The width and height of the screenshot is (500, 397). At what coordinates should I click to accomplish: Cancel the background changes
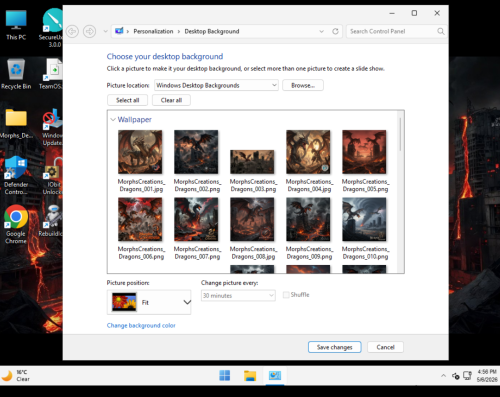click(x=385, y=347)
